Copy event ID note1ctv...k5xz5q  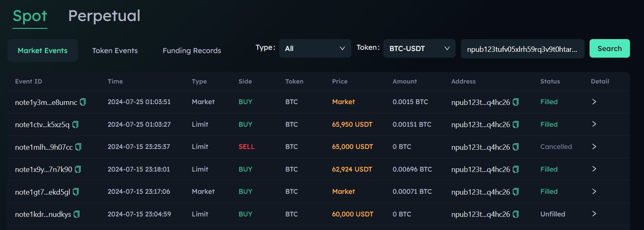coord(75,124)
